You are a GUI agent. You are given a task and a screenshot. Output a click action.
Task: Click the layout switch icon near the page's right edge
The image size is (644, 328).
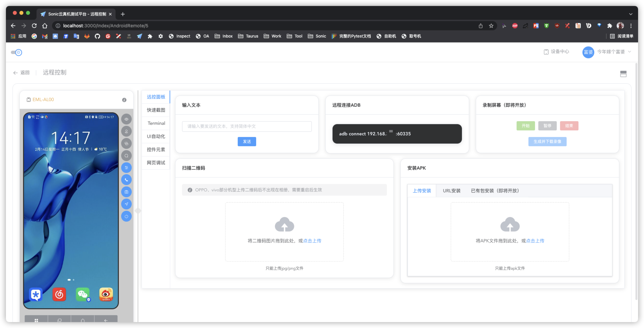pyautogui.click(x=623, y=74)
